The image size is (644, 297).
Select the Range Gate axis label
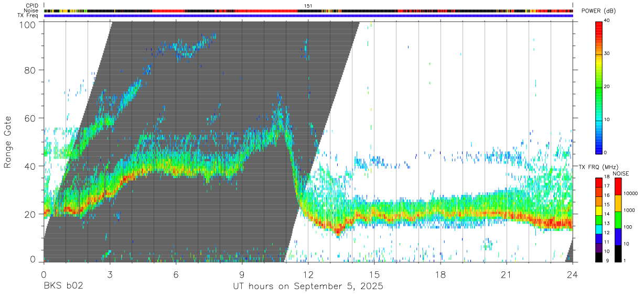(8, 142)
